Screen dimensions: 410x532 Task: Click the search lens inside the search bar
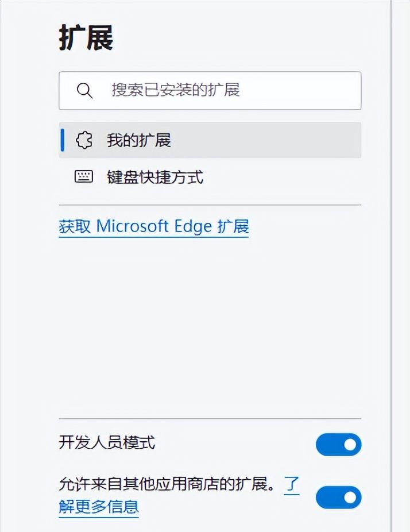(x=84, y=90)
